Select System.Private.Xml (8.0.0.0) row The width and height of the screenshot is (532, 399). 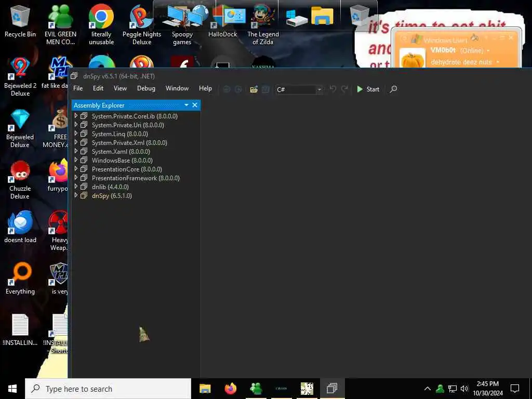click(x=129, y=142)
